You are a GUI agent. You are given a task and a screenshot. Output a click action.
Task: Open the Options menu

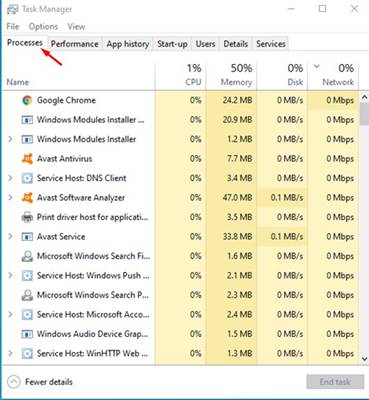pyautogui.click(x=43, y=27)
